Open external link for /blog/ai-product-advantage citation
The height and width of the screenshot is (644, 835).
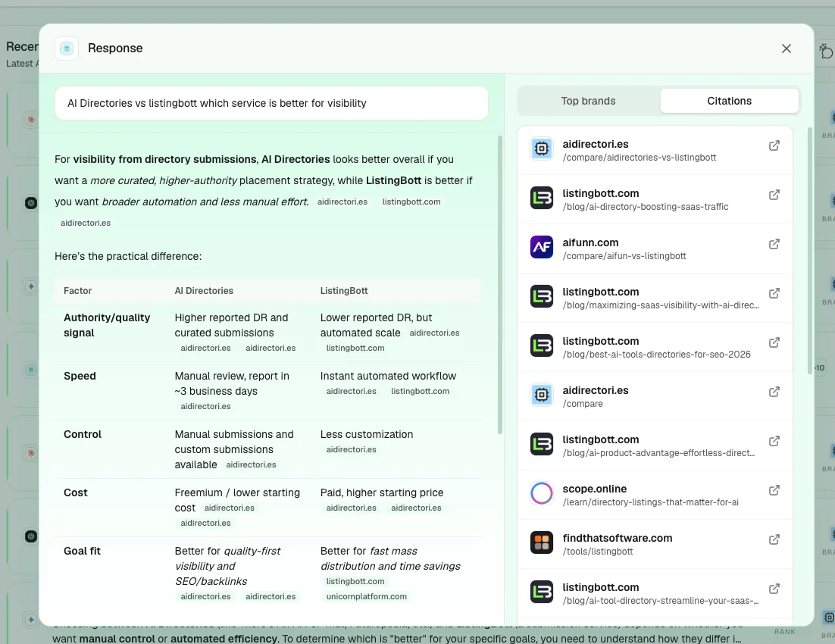click(x=774, y=441)
